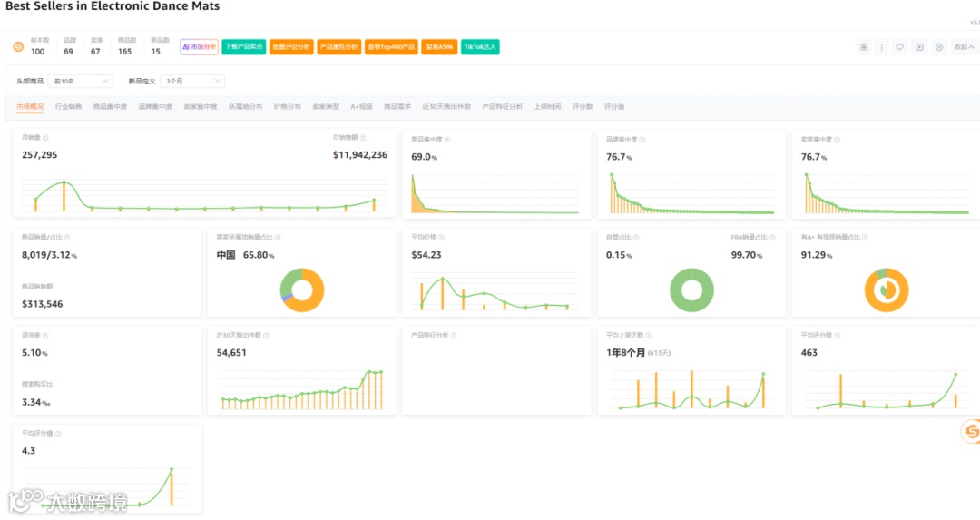Click the 165 product count value
The image size is (980, 520).
pyautogui.click(x=125, y=52)
